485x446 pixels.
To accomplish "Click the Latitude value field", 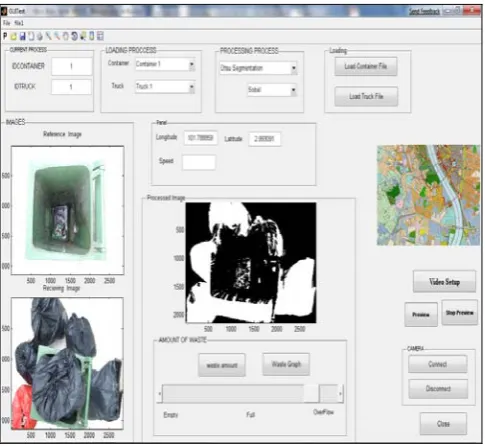I will pyautogui.click(x=264, y=139).
